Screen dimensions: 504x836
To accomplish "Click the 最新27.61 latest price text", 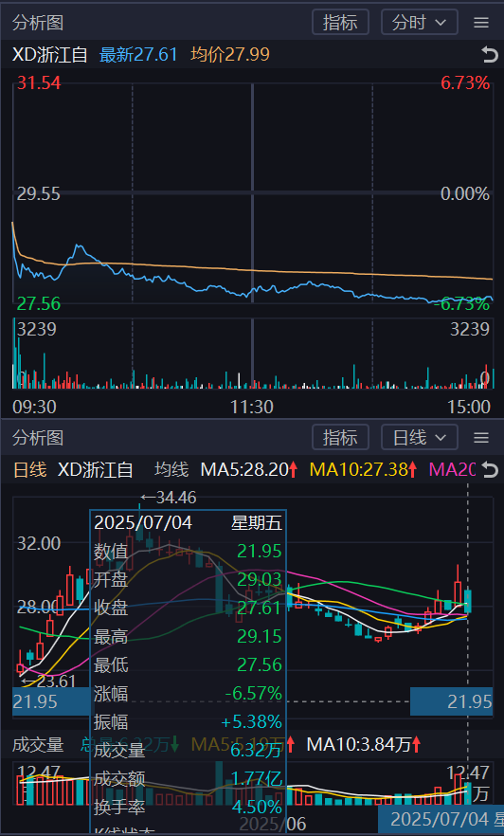I will click(x=138, y=54).
